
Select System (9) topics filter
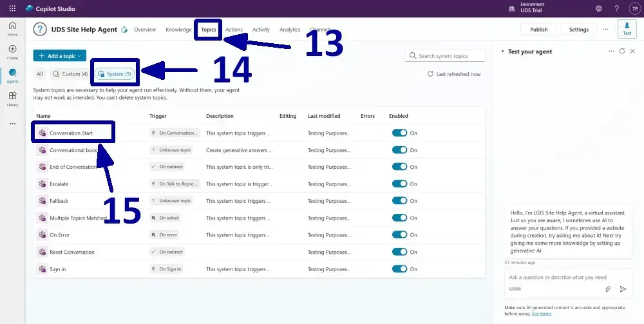tap(115, 74)
